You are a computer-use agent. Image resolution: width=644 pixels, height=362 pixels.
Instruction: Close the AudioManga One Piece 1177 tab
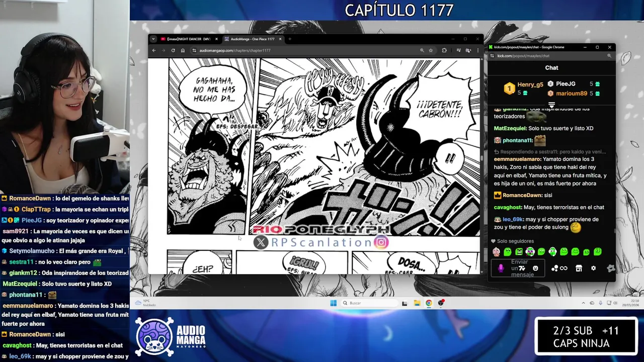click(280, 39)
